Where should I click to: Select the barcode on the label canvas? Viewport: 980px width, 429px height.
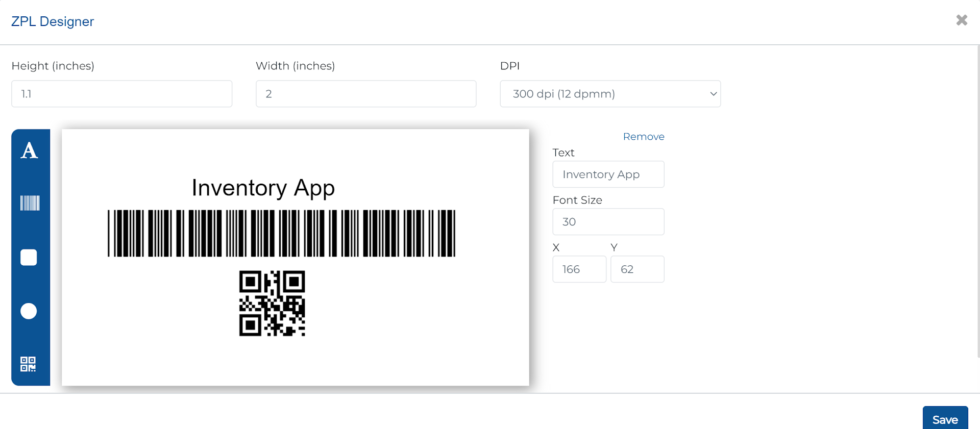281,233
